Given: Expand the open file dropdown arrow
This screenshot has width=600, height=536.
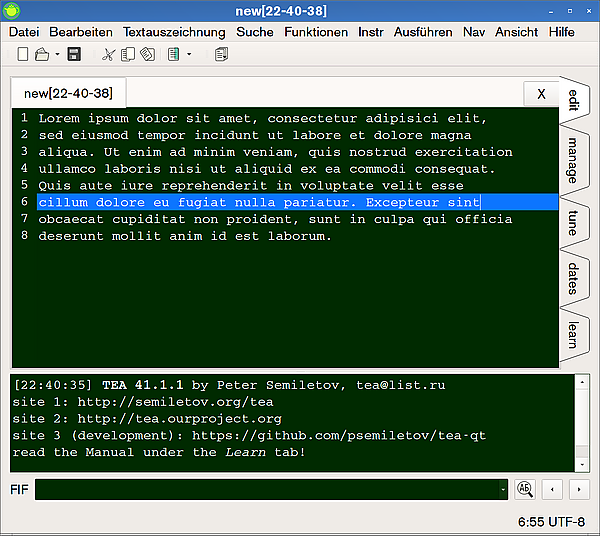Looking at the screenshot, I should coord(57,54).
